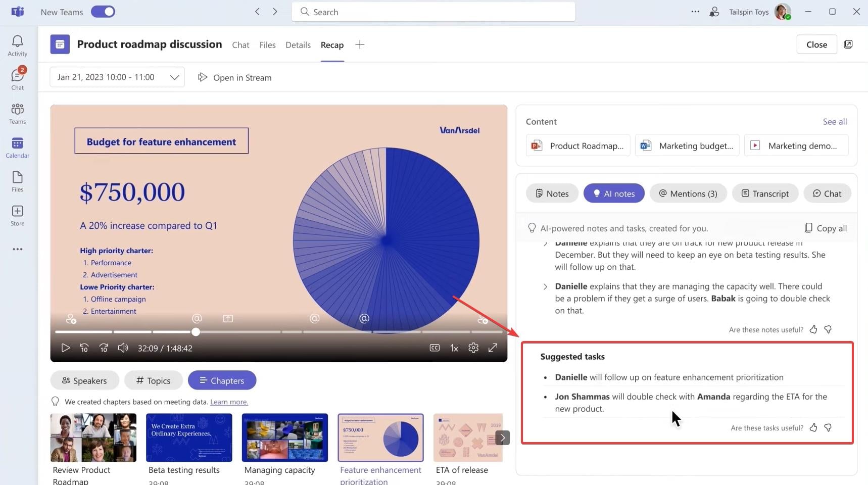Thumbs down the AI notes
This screenshot has width=868, height=485.
point(828,329)
